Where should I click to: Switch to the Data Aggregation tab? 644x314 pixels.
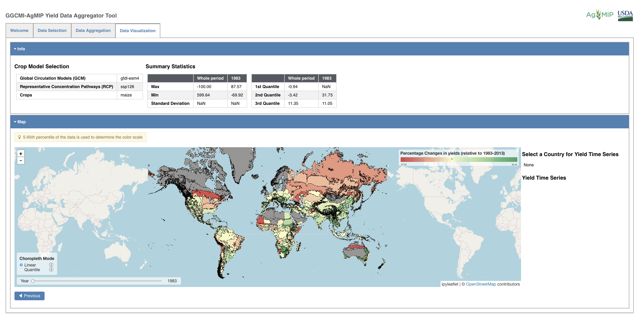pyautogui.click(x=92, y=30)
